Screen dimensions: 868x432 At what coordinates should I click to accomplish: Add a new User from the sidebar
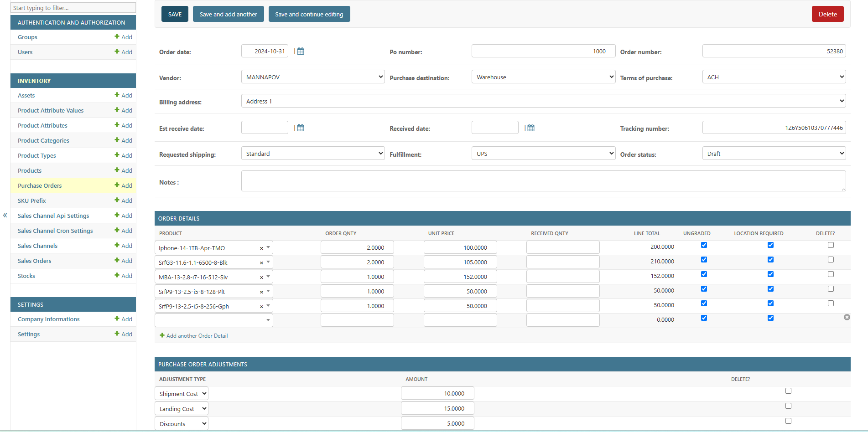pos(123,52)
